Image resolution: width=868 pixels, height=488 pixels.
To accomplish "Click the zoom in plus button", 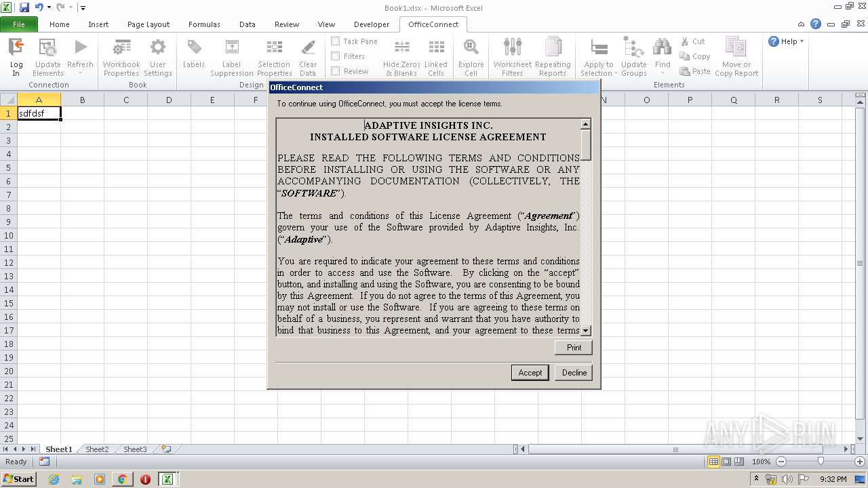I will click(x=860, y=462).
